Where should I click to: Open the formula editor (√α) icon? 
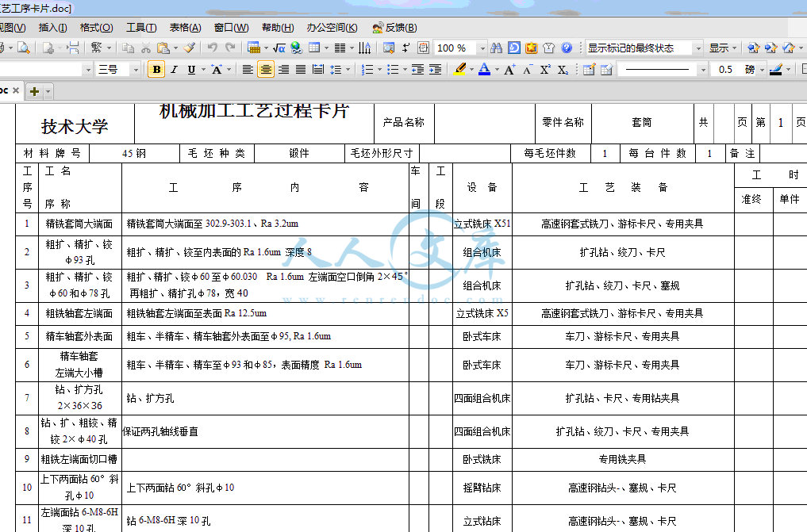tap(279, 48)
